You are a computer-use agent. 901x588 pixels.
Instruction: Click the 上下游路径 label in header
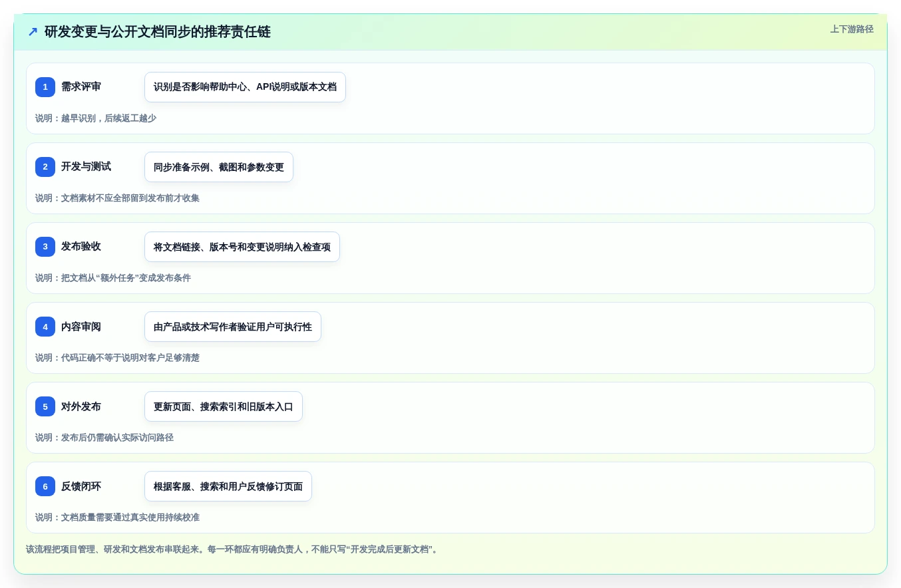point(852,29)
